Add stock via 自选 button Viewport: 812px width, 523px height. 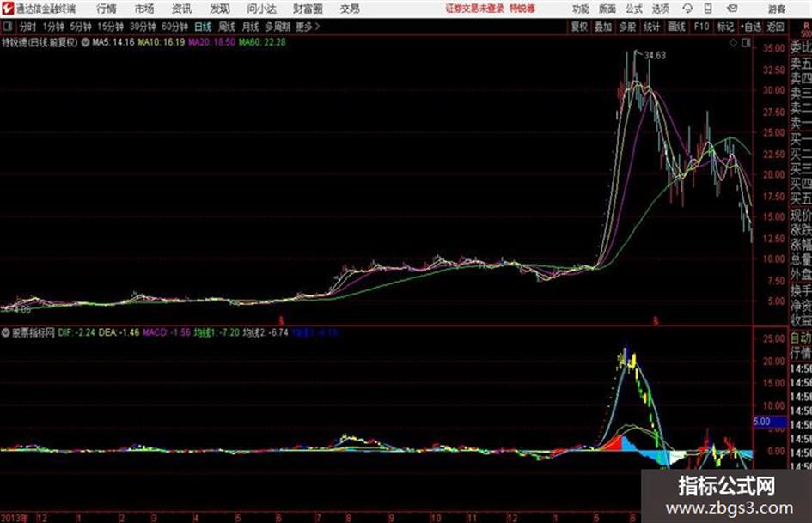[751, 27]
